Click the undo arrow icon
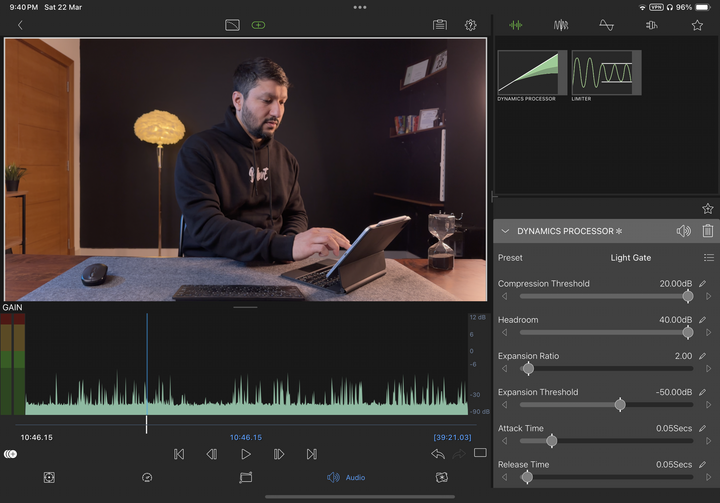This screenshot has width=720, height=503. pyautogui.click(x=438, y=454)
